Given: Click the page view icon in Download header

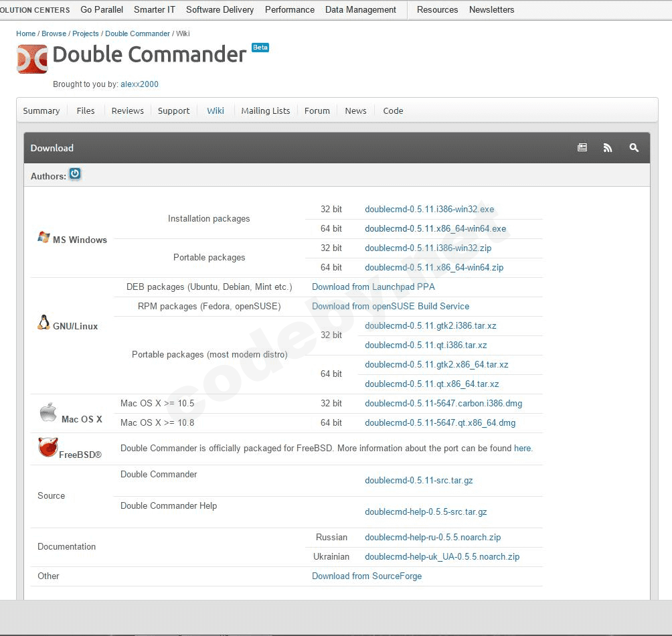Looking at the screenshot, I should coord(582,148).
